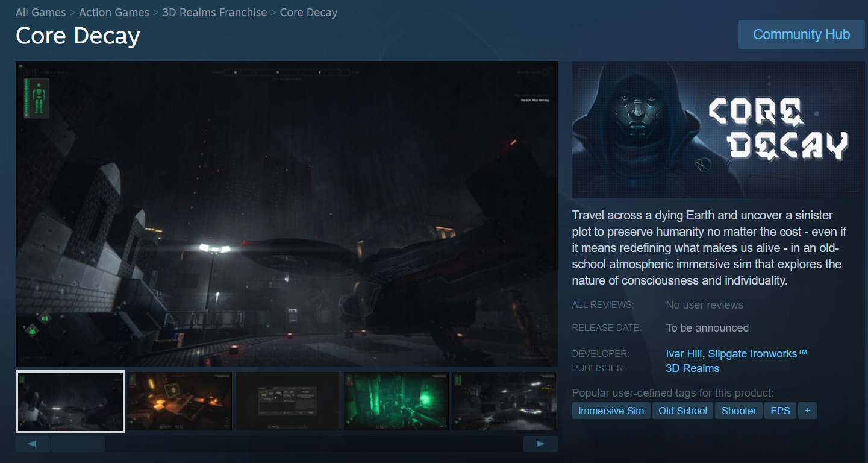Open developer Slipgate Ironworks link

[758, 354]
